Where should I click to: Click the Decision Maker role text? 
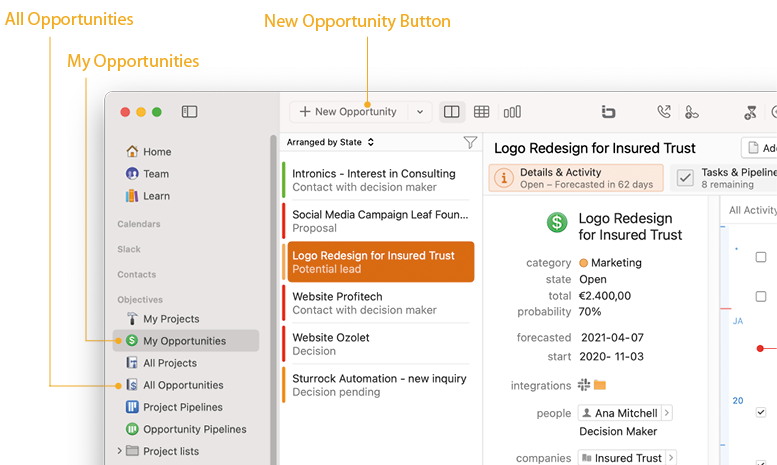(x=618, y=431)
